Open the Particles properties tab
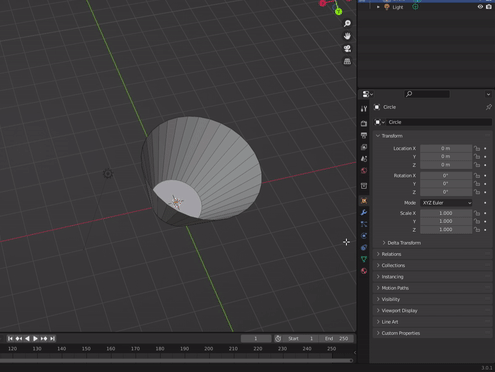Viewport: 495px width, 372px height. click(364, 224)
